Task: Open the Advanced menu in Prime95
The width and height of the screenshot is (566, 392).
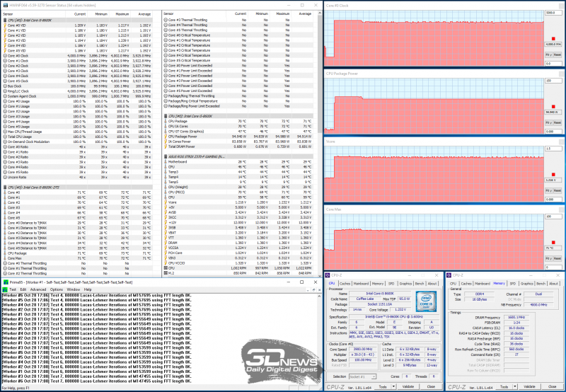Action: coord(37,289)
